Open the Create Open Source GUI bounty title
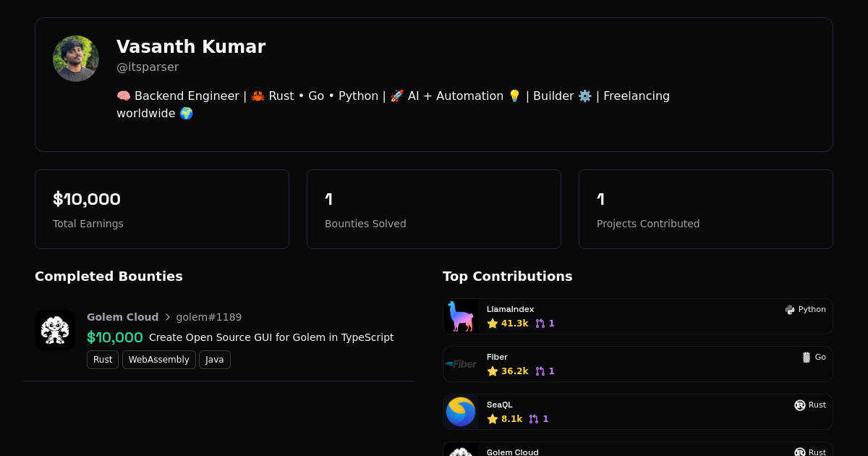 [x=271, y=337]
